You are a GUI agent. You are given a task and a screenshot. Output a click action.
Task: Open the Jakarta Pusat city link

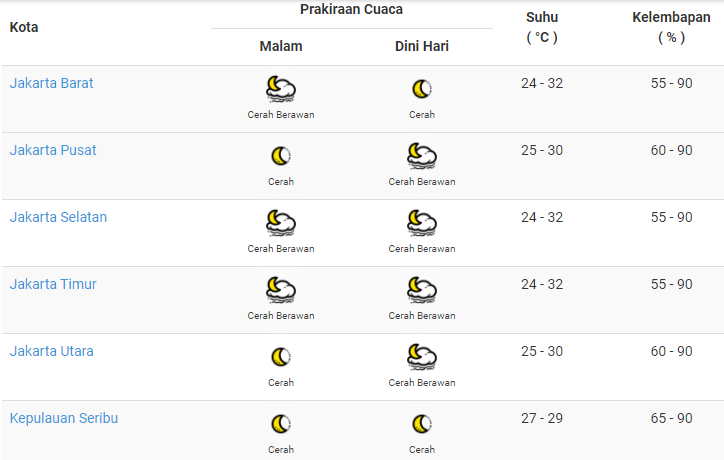[53, 150]
